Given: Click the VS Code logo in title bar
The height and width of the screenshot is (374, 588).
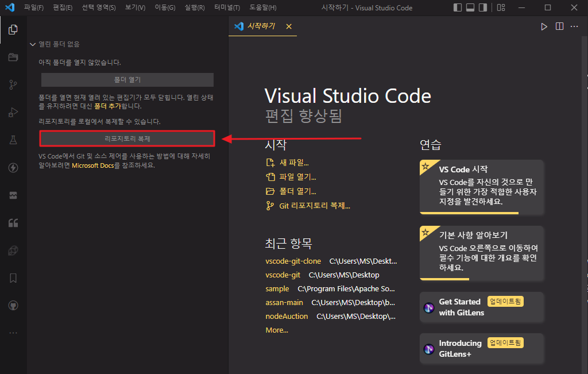Looking at the screenshot, I should [x=10, y=7].
